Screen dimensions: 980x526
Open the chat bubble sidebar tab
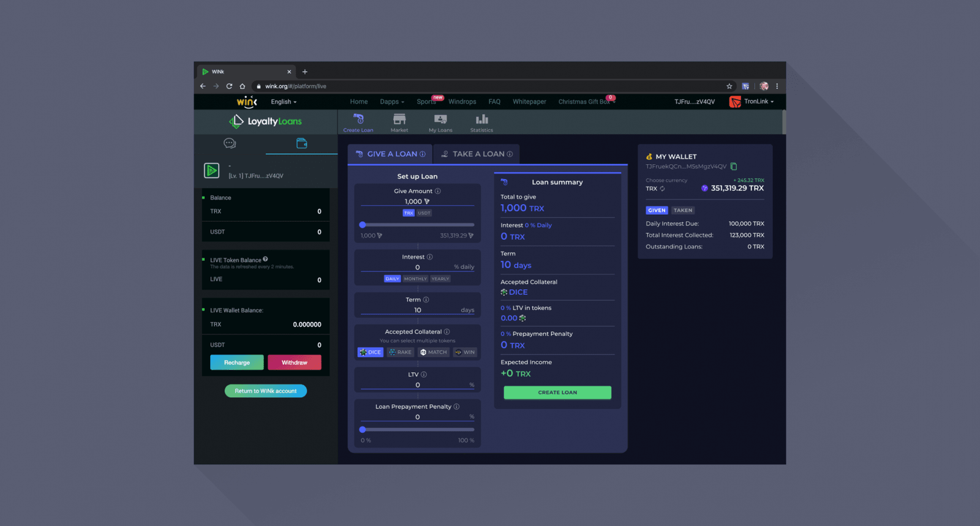click(230, 143)
